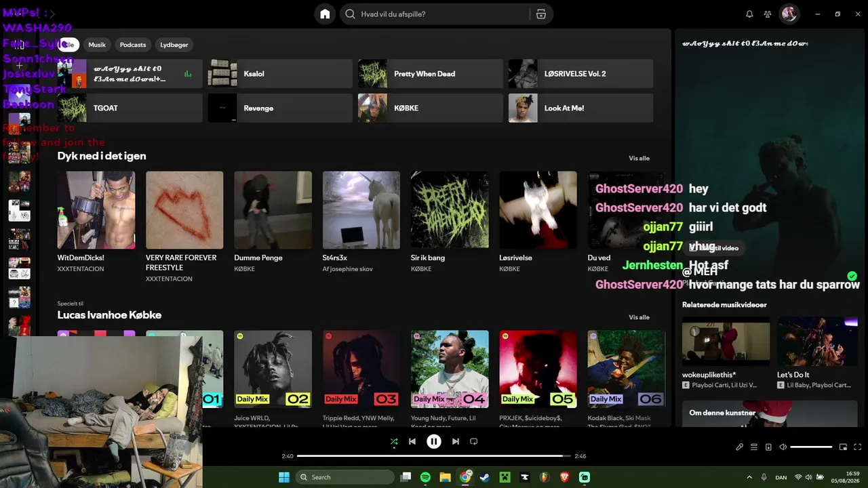Screen dimensions: 868x488
Task: Open the profile avatar menu
Action: (x=789, y=14)
